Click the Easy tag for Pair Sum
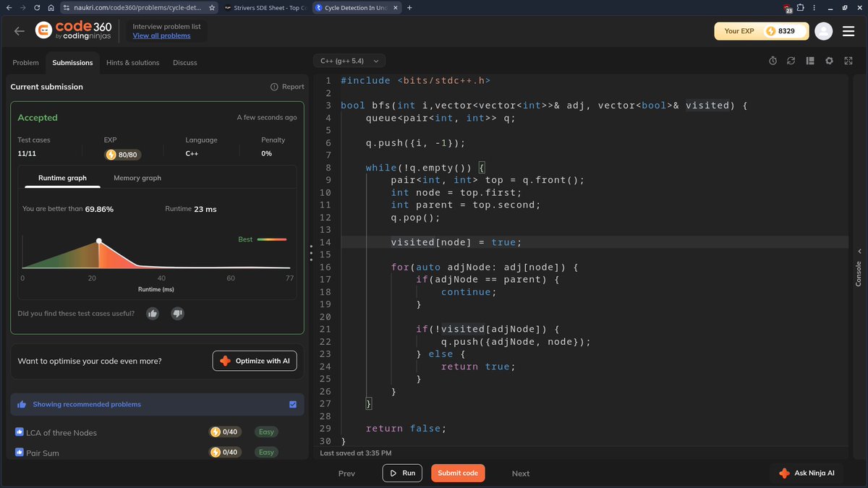This screenshot has height=488, width=868. tap(267, 452)
